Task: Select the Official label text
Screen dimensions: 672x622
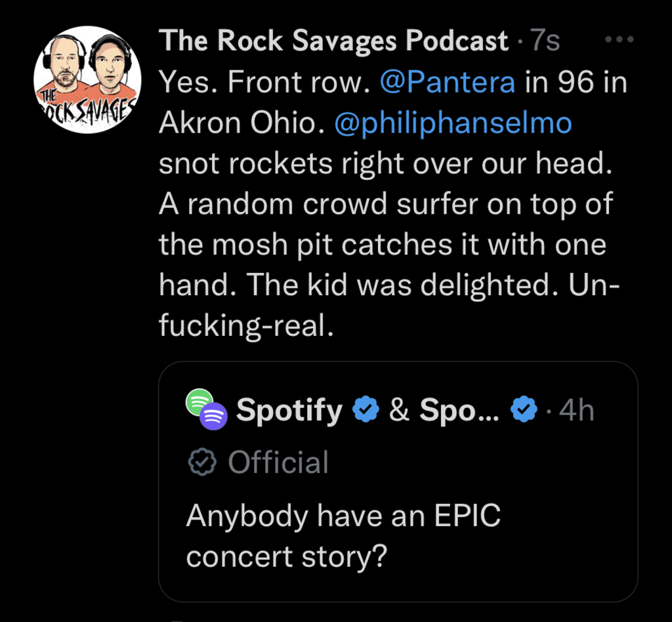Action: (278, 463)
